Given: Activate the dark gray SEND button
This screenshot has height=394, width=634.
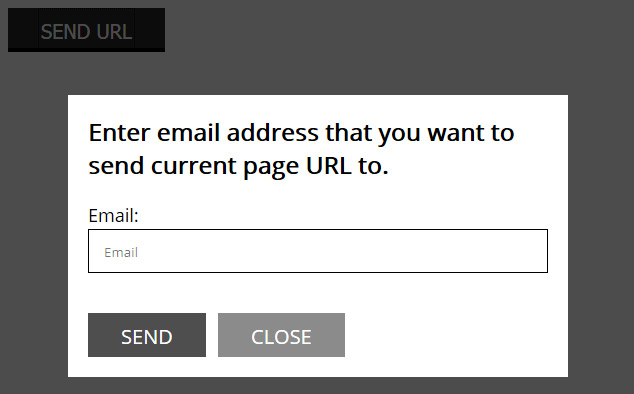Looking at the screenshot, I should 147,335.
